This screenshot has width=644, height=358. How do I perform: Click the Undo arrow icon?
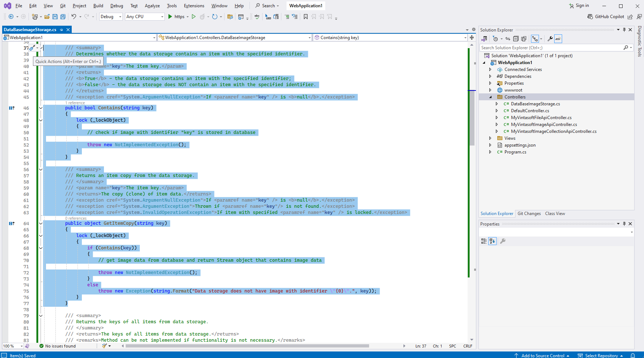pyautogui.click(x=74, y=17)
